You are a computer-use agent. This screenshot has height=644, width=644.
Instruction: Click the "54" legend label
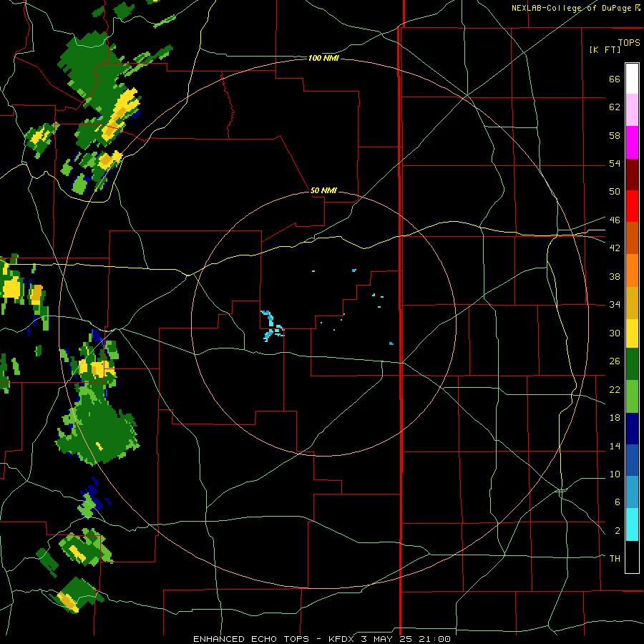click(x=615, y=163)
